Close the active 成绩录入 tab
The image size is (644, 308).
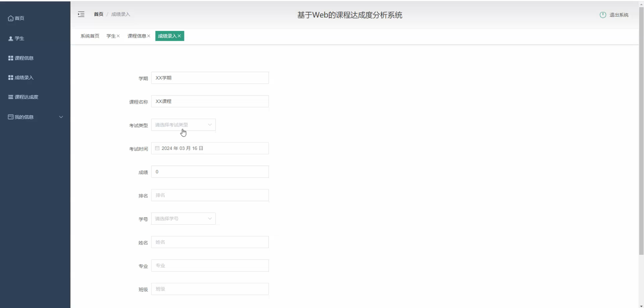(179, 36)
